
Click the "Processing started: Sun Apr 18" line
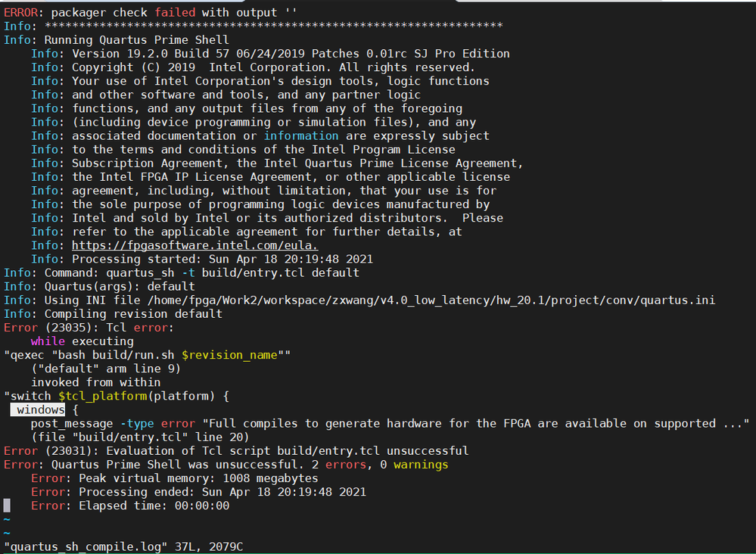click(x=202, y=260)
